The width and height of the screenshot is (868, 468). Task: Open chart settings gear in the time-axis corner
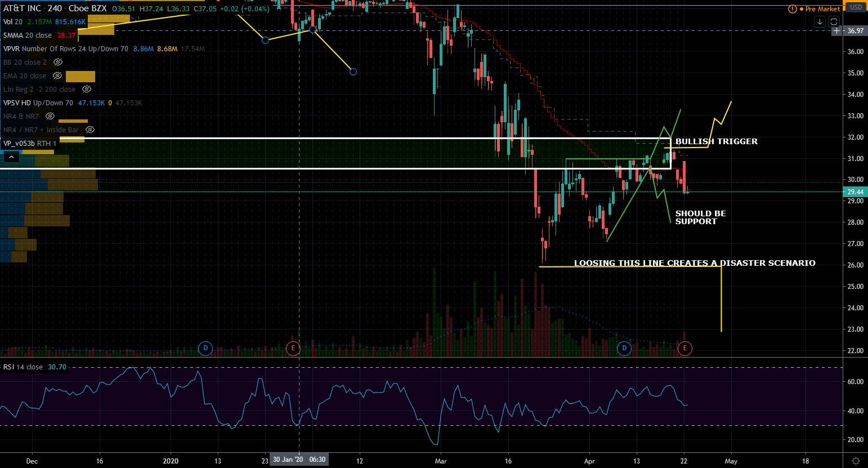point(856,461)
